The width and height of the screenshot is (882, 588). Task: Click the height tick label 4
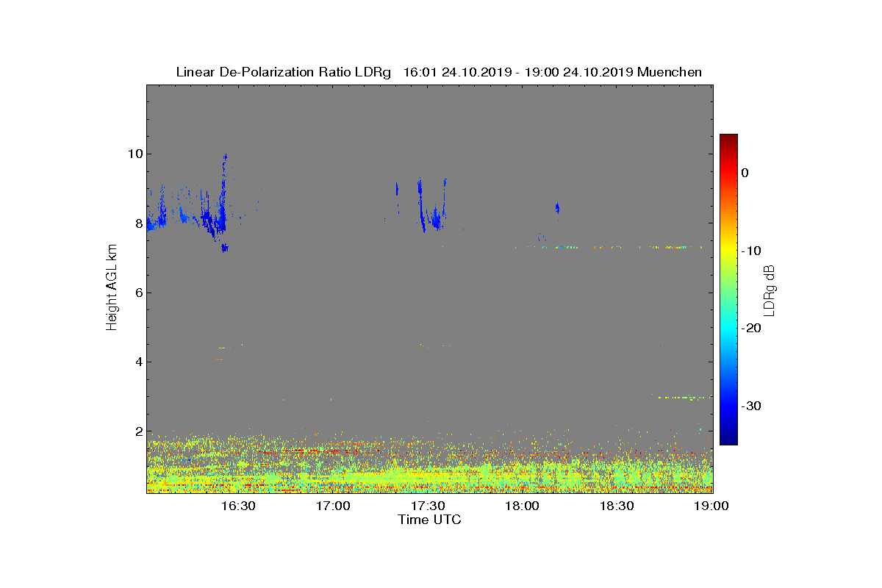138,362
